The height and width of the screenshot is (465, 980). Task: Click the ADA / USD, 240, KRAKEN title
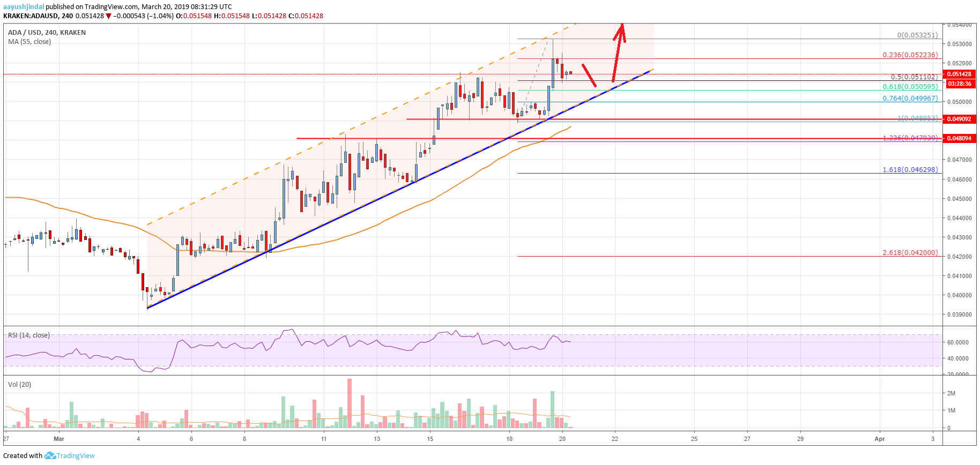(47, 33)
